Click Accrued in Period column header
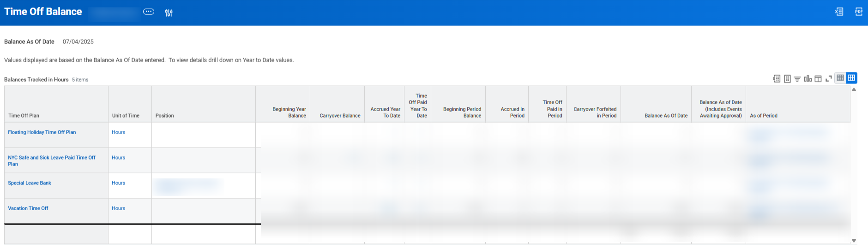The width and height of the screenshot is (868, 248). tap(507, 104)
